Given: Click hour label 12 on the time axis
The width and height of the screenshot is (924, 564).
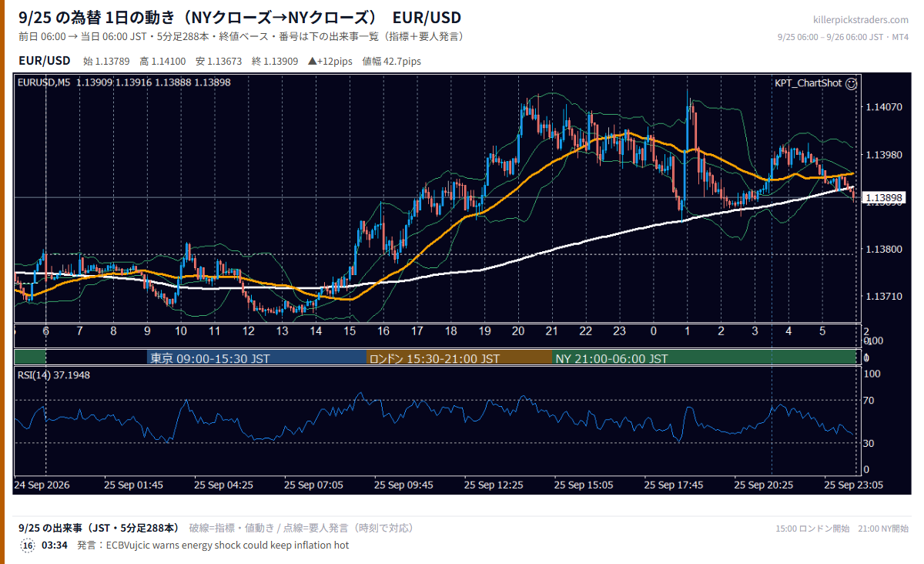Looking at the screenshot, I should click(248, 331).
